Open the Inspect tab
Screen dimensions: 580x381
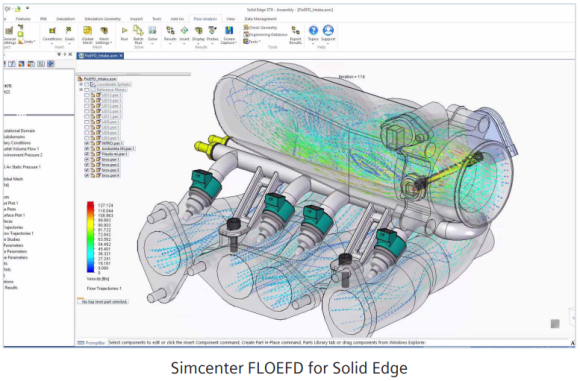click(136, 19)
